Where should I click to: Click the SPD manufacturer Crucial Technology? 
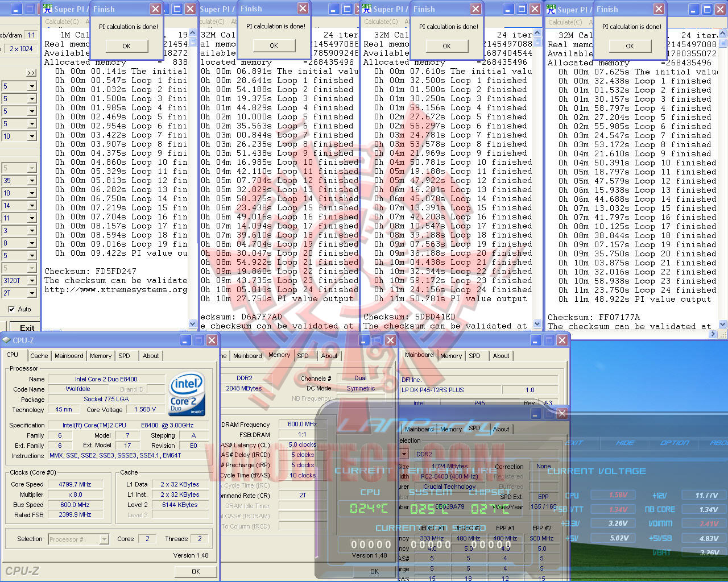(449, 487)
